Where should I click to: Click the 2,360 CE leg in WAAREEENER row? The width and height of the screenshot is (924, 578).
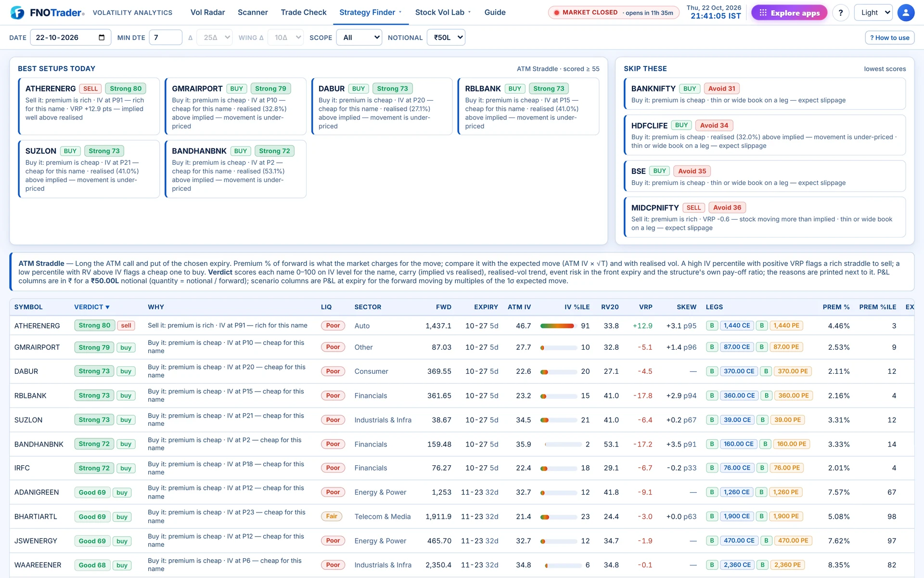pos(737,565)
